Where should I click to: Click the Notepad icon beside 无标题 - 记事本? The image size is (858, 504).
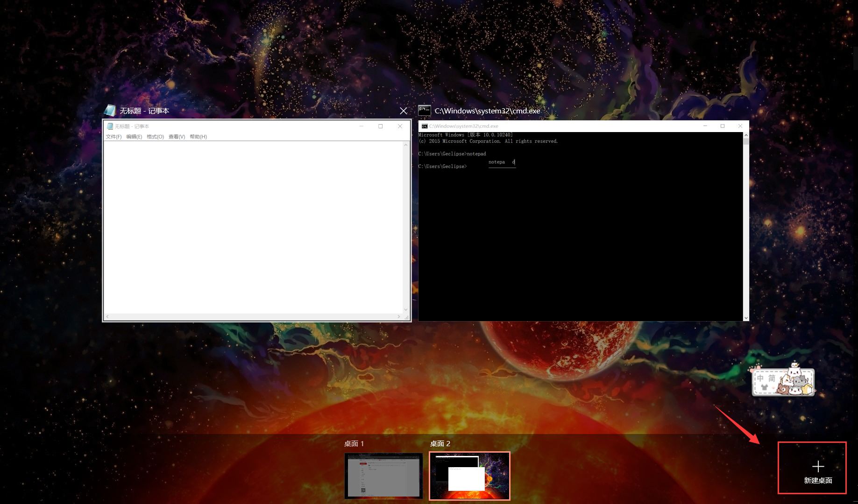coord(110,111)
